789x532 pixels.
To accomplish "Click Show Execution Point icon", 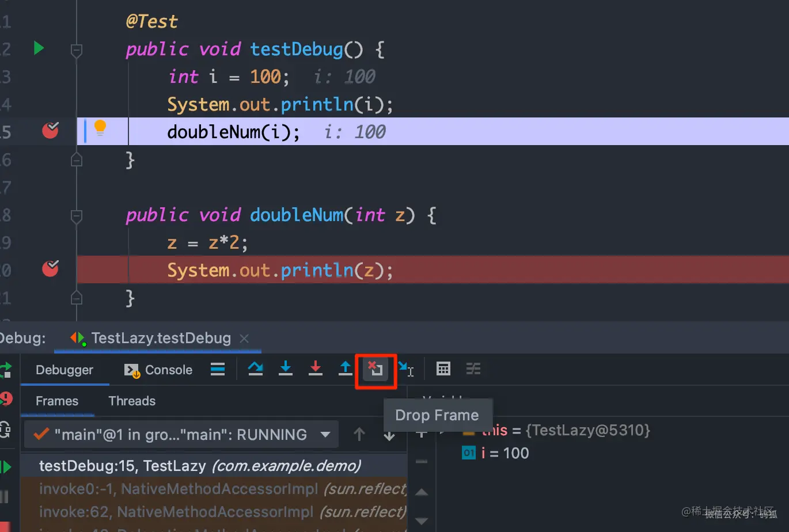I will (218, 369).
